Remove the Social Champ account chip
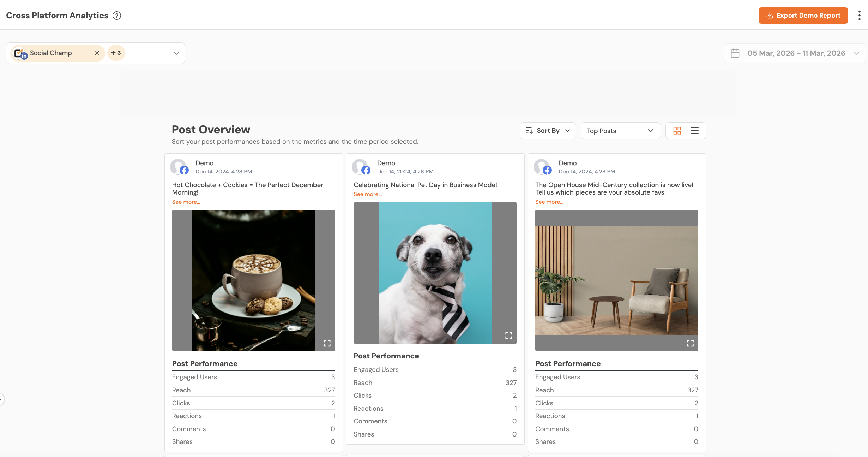The width and height of the screenshot is (868, 457). pos(97,53)
